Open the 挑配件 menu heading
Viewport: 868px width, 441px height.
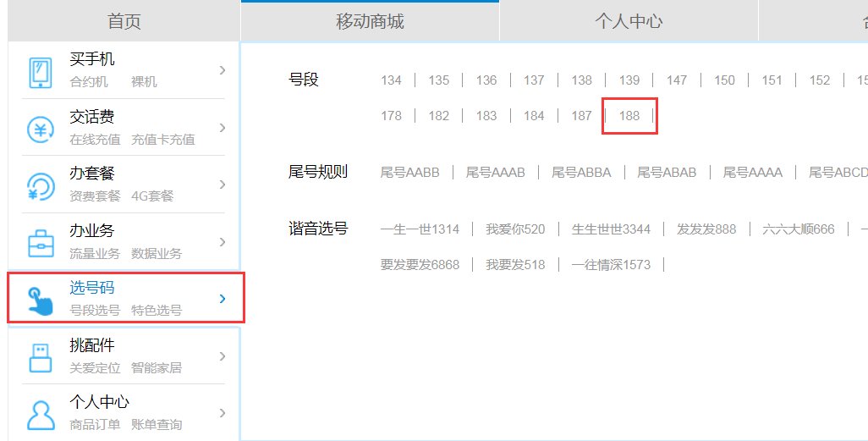[92, 345]
